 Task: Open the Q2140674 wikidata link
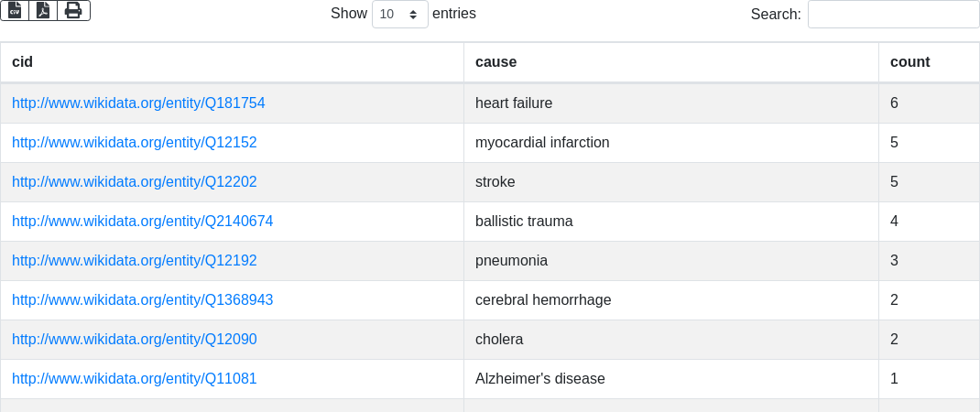[142, 222]
